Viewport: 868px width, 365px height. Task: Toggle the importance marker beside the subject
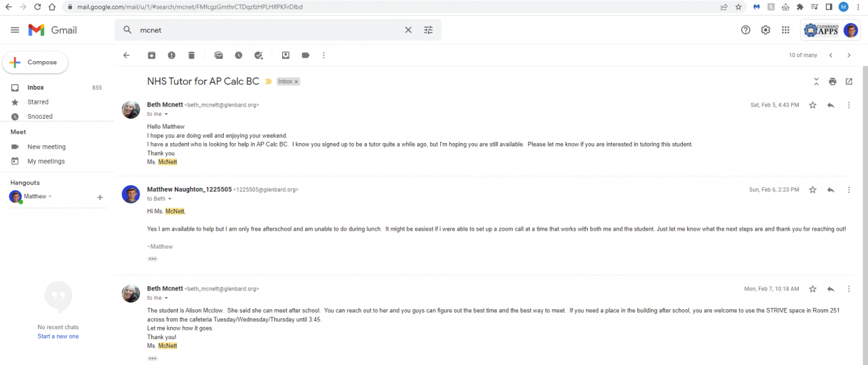[269, 81]
